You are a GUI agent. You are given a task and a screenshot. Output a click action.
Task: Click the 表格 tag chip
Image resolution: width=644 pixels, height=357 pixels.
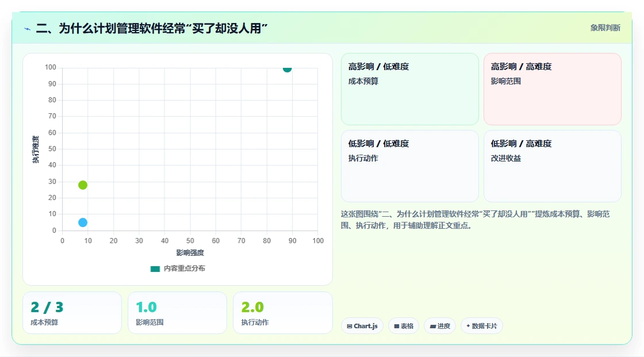404,326
